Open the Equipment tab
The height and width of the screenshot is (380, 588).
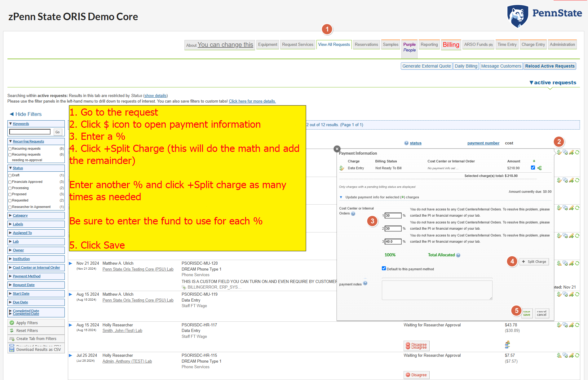pos(268,45)
